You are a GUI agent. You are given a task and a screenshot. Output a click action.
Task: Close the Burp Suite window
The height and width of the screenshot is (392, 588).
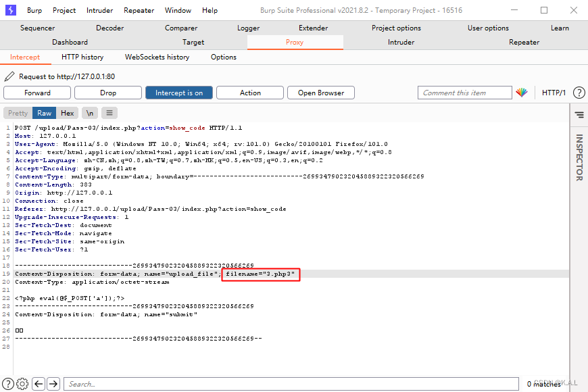574,10
